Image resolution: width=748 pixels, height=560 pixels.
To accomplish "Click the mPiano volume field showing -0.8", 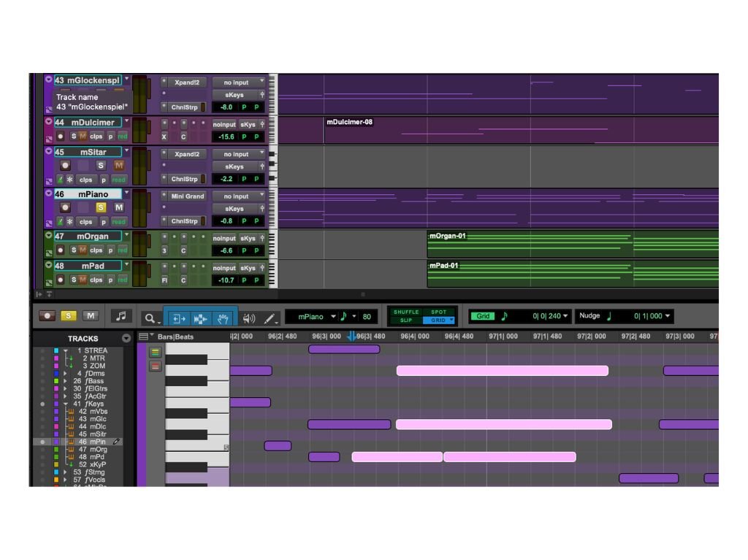I will pos(226,220).
